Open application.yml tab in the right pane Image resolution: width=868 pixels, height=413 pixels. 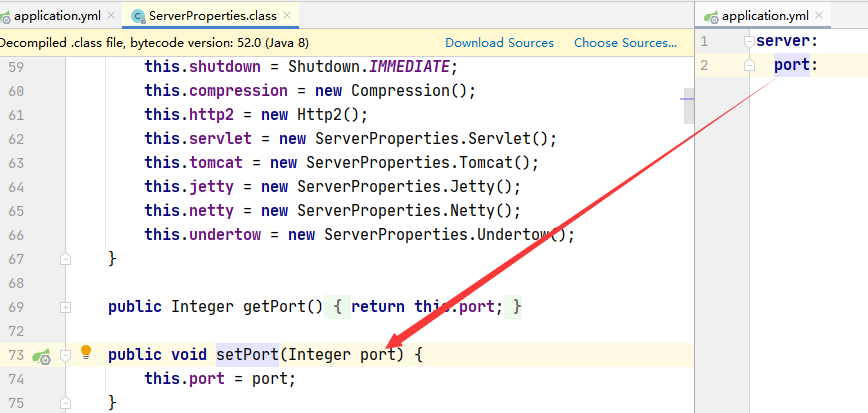point(765,16)
